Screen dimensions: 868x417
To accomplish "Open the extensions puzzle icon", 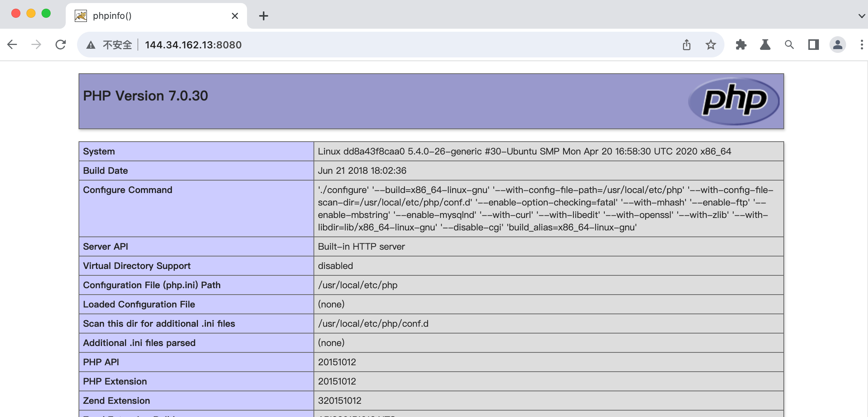I will 741,45.
